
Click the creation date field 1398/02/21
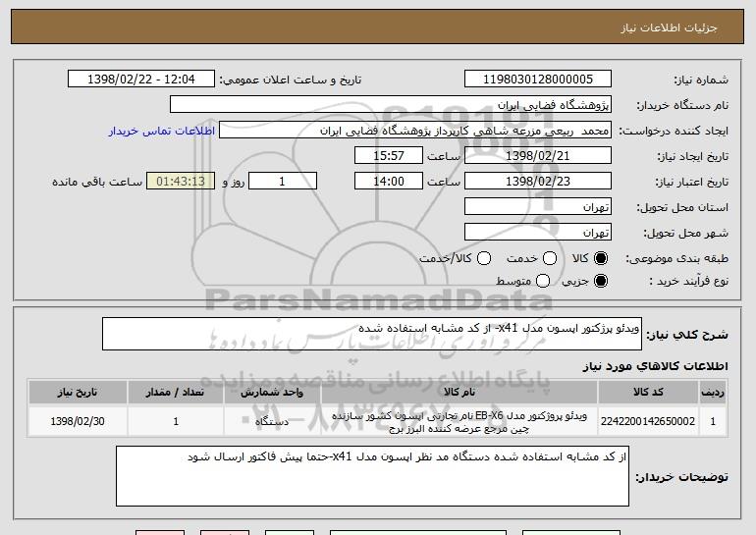point(538,156)
